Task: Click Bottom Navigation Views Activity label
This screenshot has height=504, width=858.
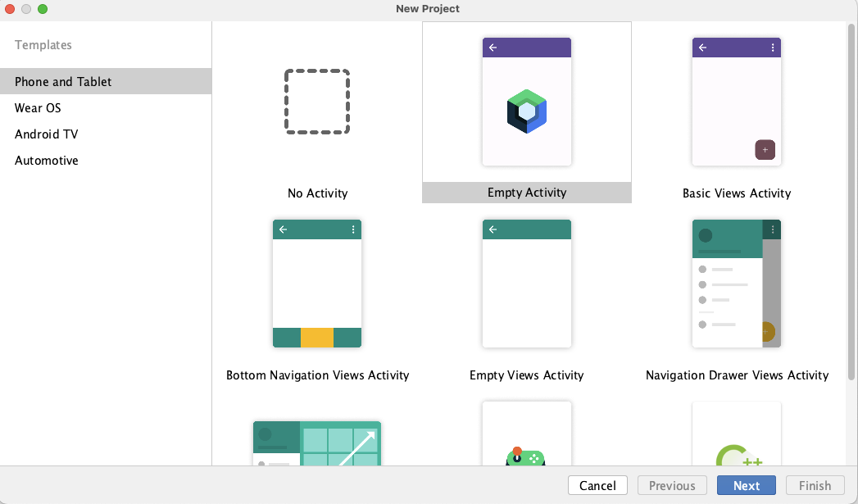Action: (317, 375)
